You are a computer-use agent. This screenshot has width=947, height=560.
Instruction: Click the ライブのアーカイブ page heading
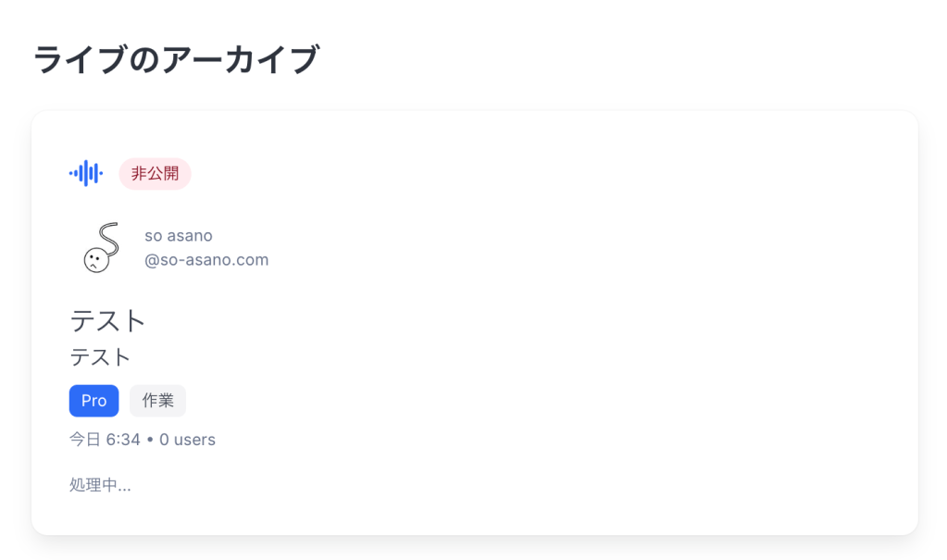pyautogui.click(x=176, y=60)
